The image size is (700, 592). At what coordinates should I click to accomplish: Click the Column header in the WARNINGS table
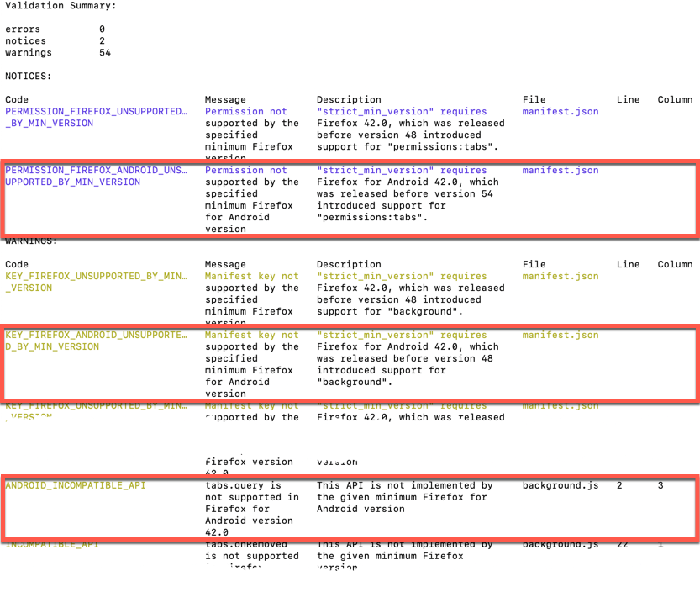(x=674, y=264)
